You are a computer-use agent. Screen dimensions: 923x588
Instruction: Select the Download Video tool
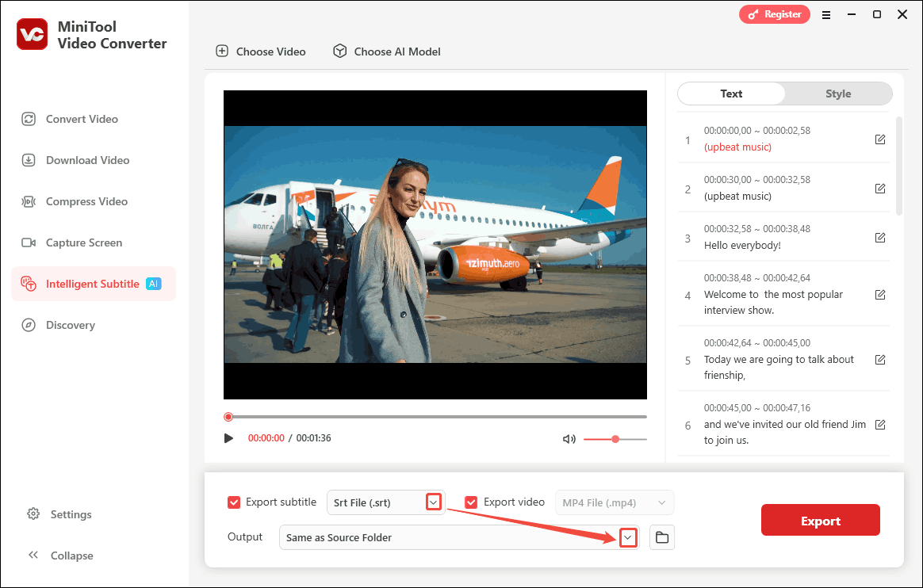[x=86, y=160]
